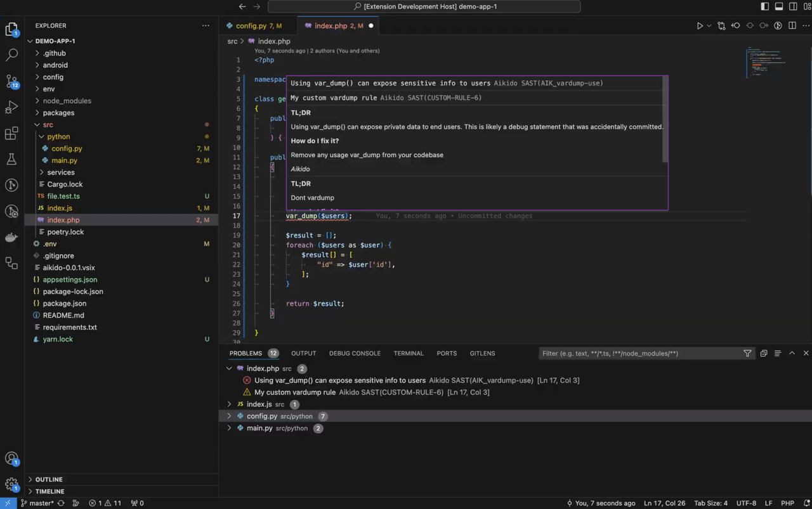Open the Extensions view in activity bar
812x509 pixels.
(x=11, y=133)
